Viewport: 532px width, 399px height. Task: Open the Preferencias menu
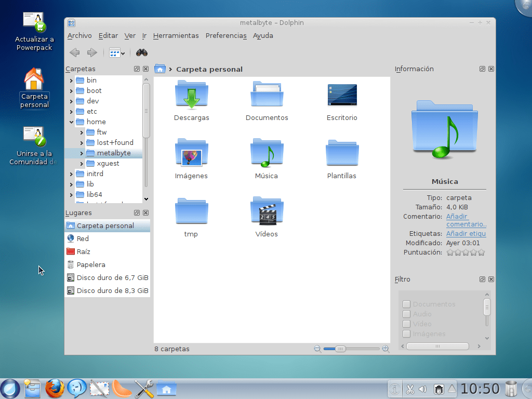225,36
